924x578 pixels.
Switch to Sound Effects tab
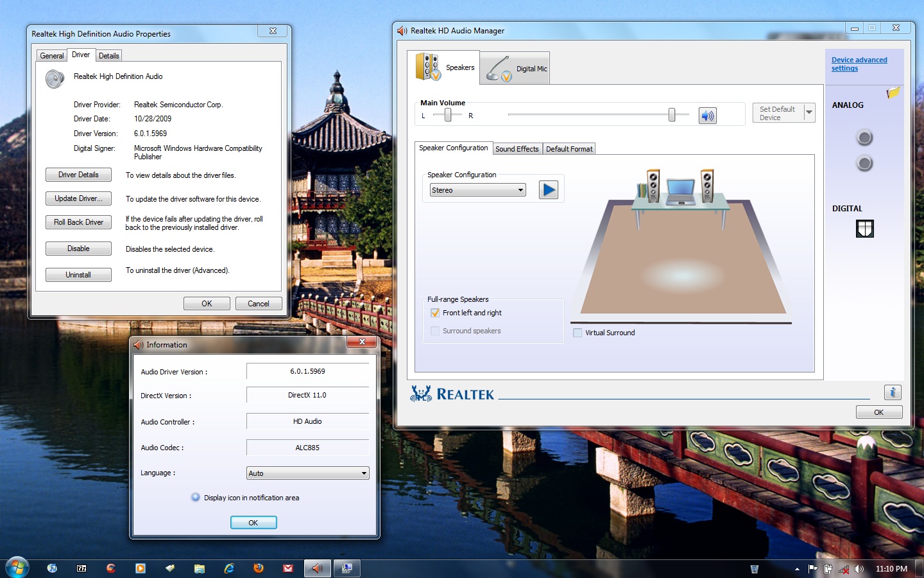pyautogui.click(x=517, y=149)
